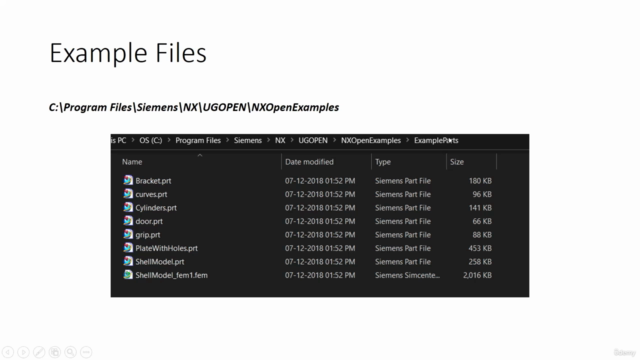Click Siemens Part File type for Bracket.prt

[403, 181]
